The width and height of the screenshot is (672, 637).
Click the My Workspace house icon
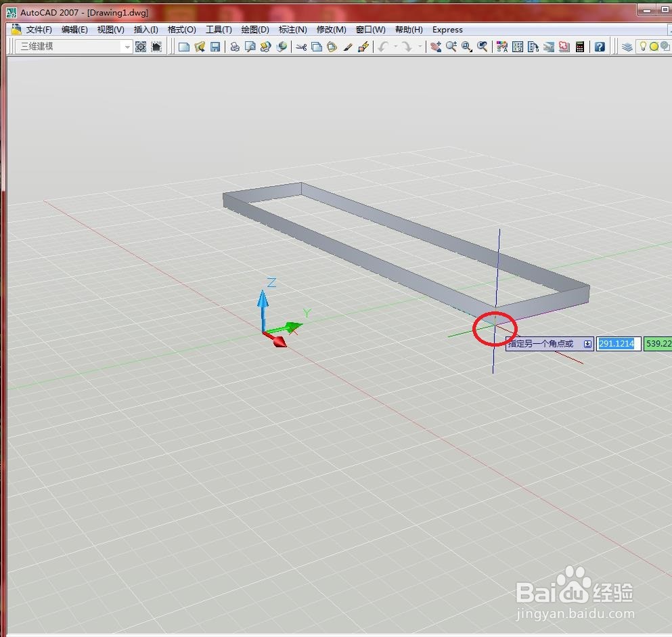[156, 47]
